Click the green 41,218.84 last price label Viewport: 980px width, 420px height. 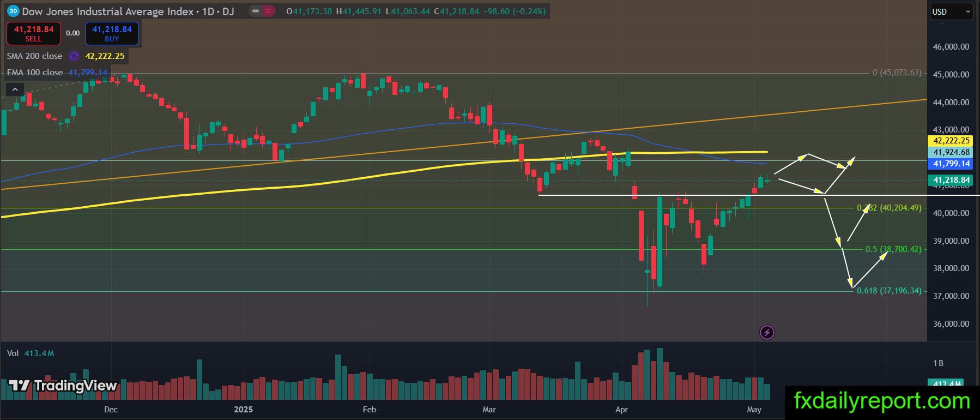coord(951,180)
